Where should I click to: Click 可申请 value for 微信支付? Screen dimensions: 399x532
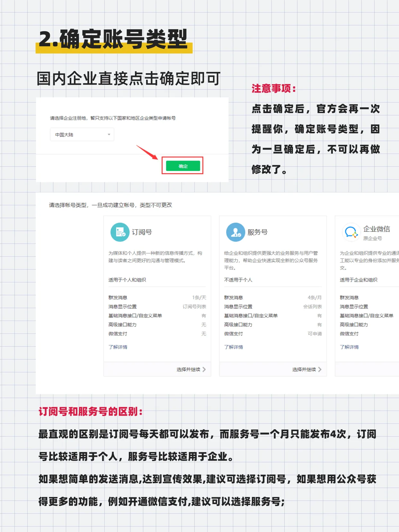(315, 333)
